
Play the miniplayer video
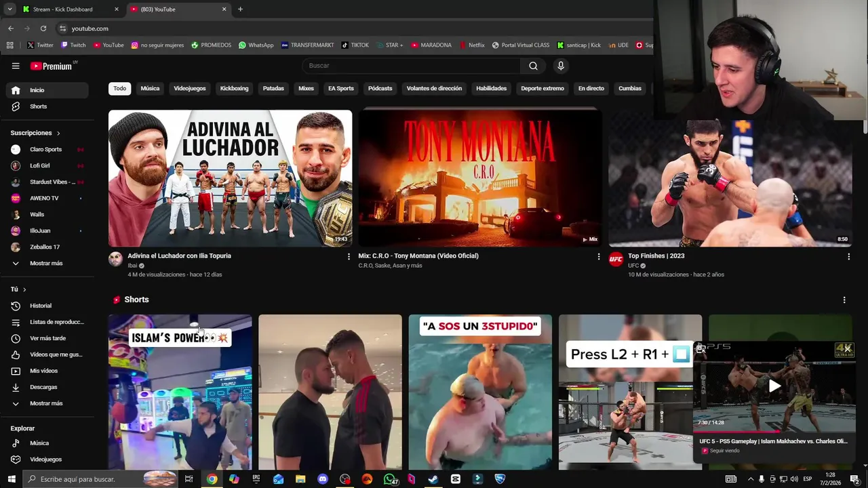(774, 386)
